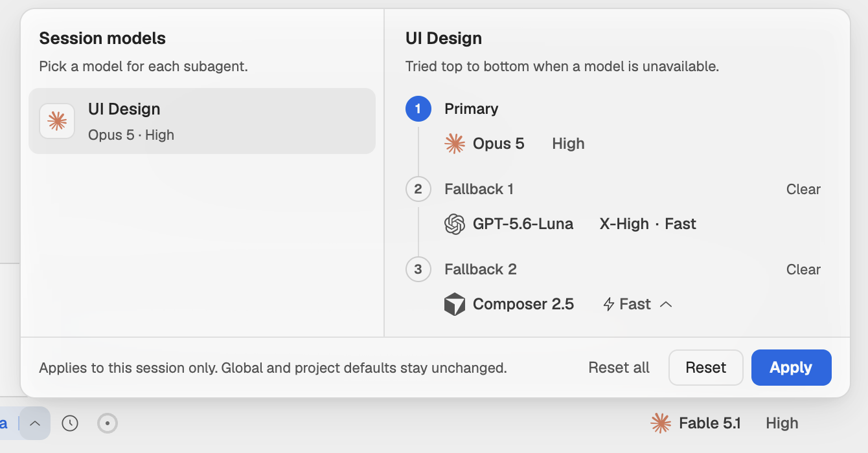Click the circled dot icon in the bottom bar
Image resolution: width=868 pixels, height=453 pixels.
point(107,423)
